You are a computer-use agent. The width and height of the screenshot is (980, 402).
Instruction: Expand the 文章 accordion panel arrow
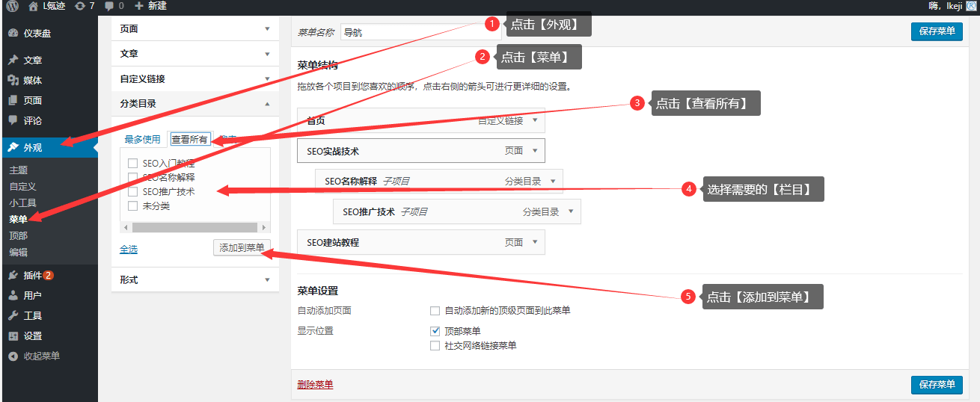pos(267,55)
